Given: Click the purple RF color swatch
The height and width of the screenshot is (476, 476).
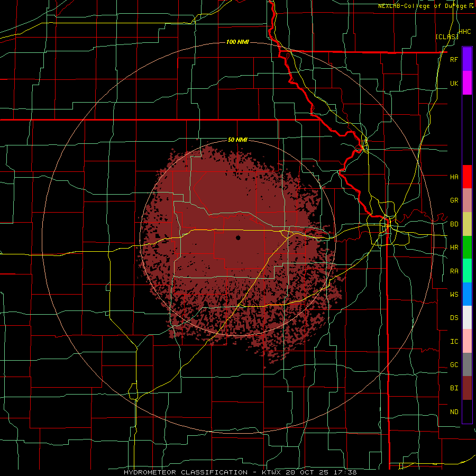Looking at the screenshot, I should pyautogui.click(x=467, y=59).
